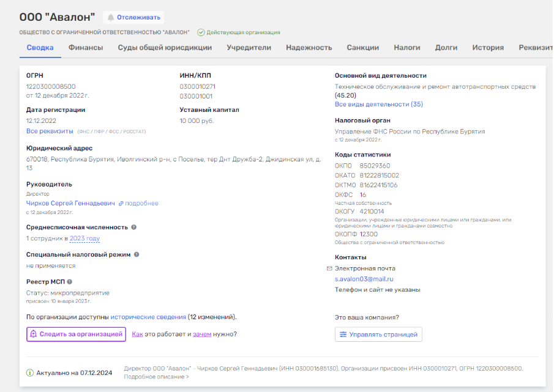Image resolution: width=554 pixels, height=392 pixels.
Task: Click the Управлять страницей button
Action: point(378,335)
